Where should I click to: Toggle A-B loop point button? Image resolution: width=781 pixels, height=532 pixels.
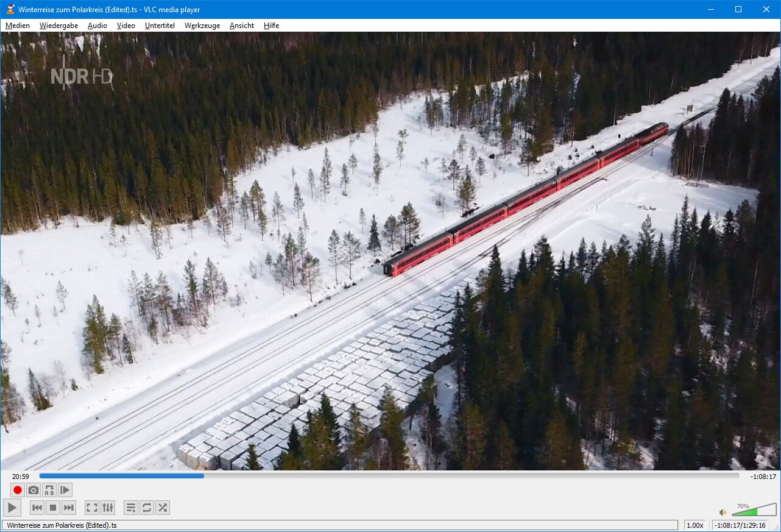pyautogui.click(x=49, y=490)
